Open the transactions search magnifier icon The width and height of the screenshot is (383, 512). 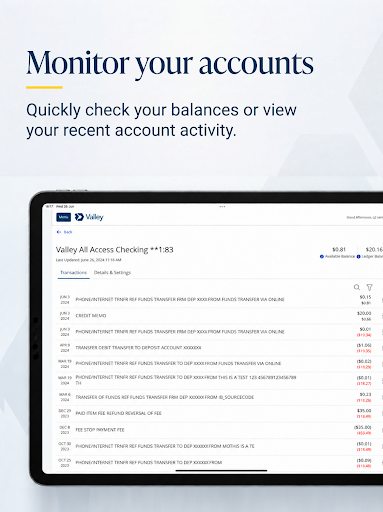coord(357,287)
